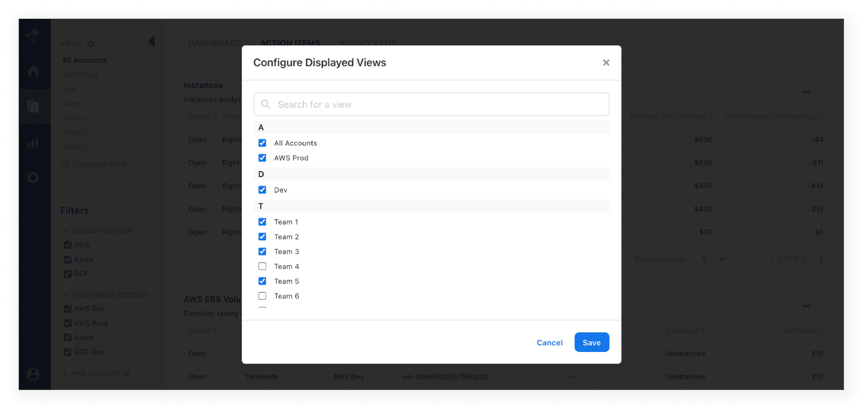Screen dimensions: 868x414
Task: Uncheck the AWS Prod view checkbox
Action: point(262,158)
